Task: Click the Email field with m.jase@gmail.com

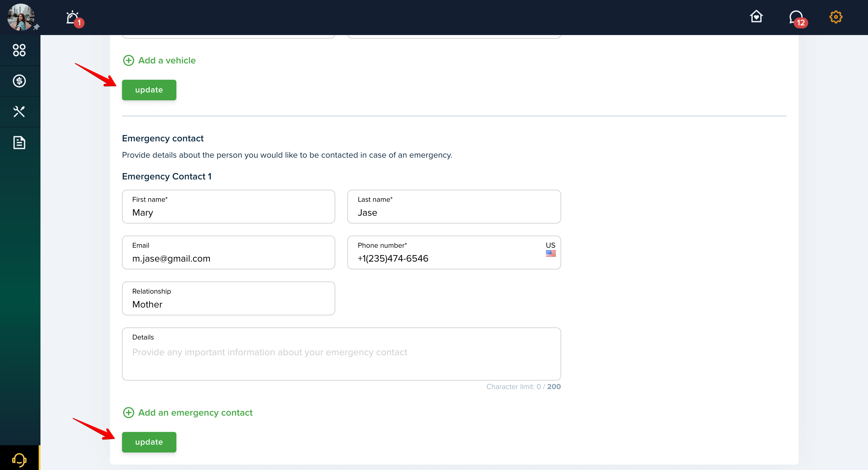Action: (x=228, y=252)
